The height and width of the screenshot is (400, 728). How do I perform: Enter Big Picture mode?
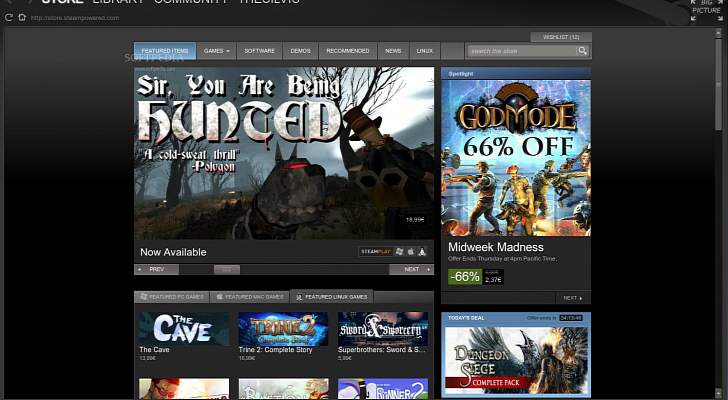(705, 12)
